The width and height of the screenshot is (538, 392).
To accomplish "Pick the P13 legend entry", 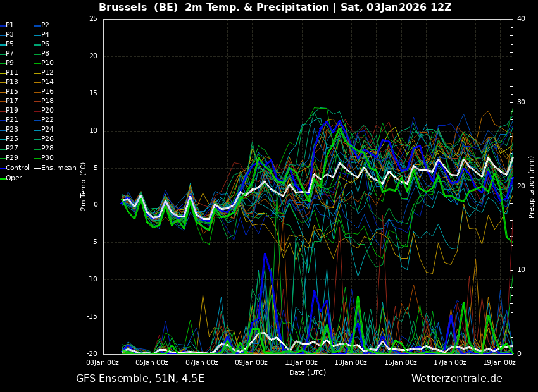I will (x=9, y=82).
